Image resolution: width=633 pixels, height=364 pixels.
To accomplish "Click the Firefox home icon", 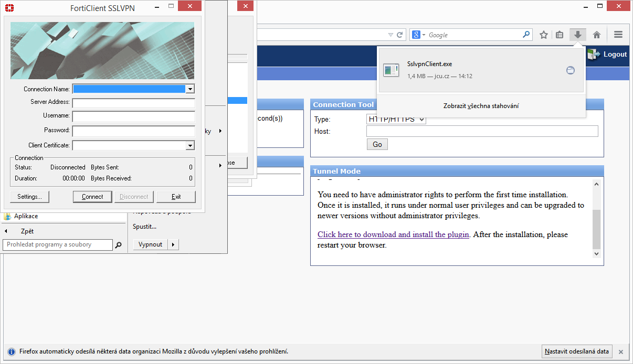I will pyautogui.click(x=597, y=35).
